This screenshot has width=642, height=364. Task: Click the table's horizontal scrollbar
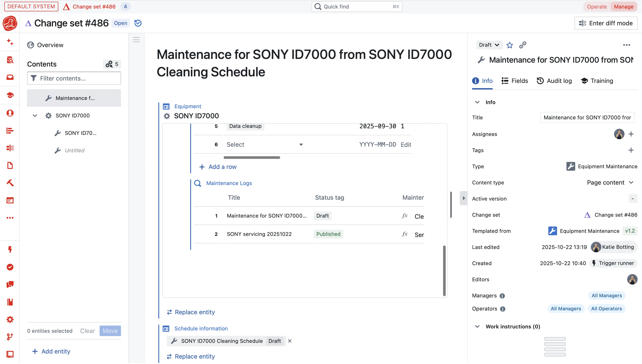tap(252, 158)
